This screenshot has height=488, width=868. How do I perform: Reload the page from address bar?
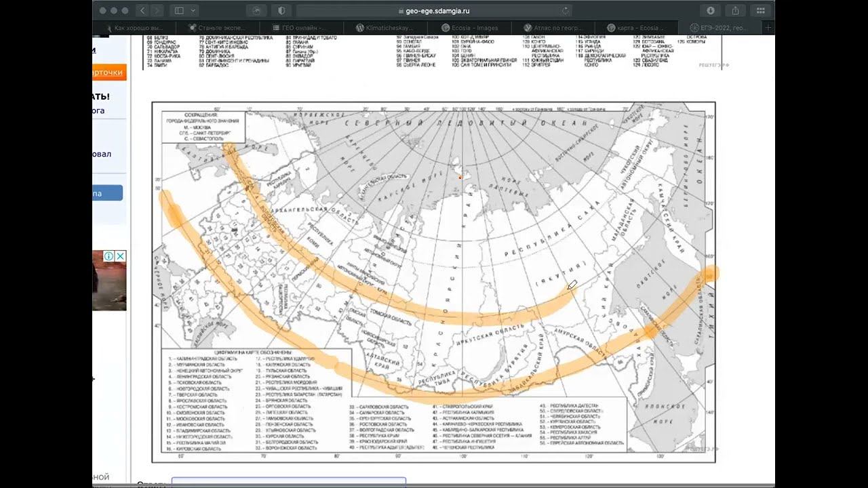pos(564,11)
